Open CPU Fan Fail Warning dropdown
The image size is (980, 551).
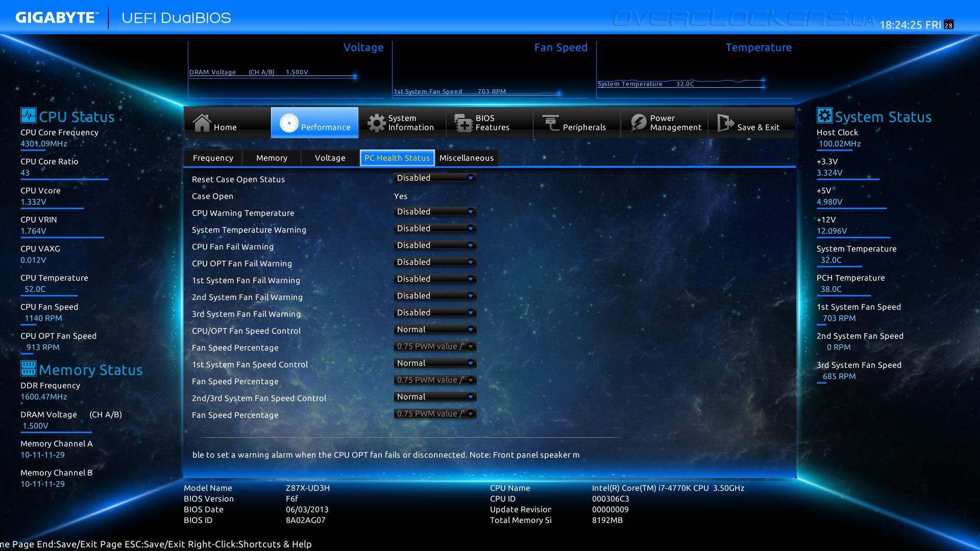[x=435, y=245]
